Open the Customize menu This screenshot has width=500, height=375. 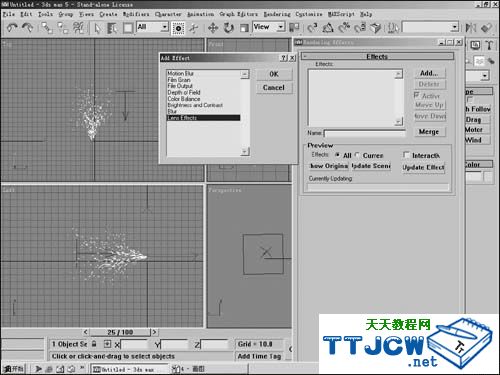[x=309, y=14]
